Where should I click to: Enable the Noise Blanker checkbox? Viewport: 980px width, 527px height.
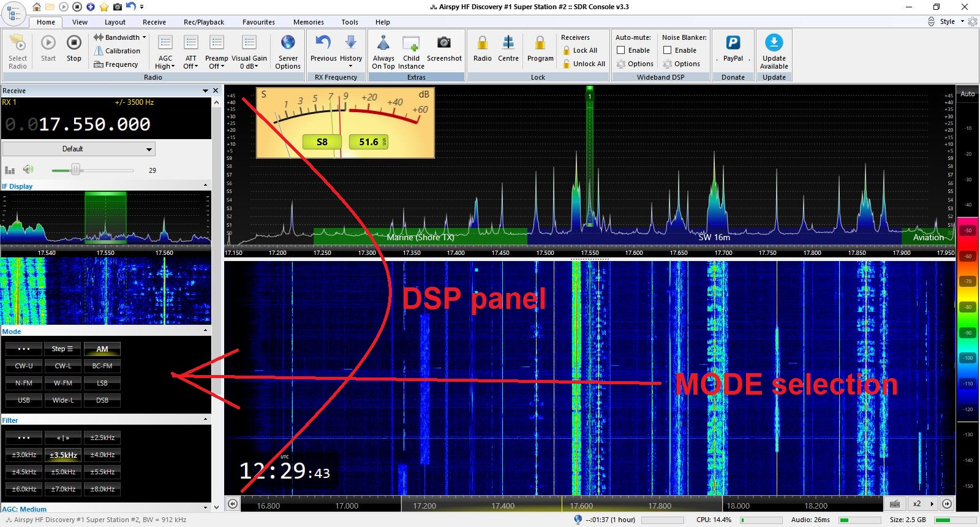(668, 50)
